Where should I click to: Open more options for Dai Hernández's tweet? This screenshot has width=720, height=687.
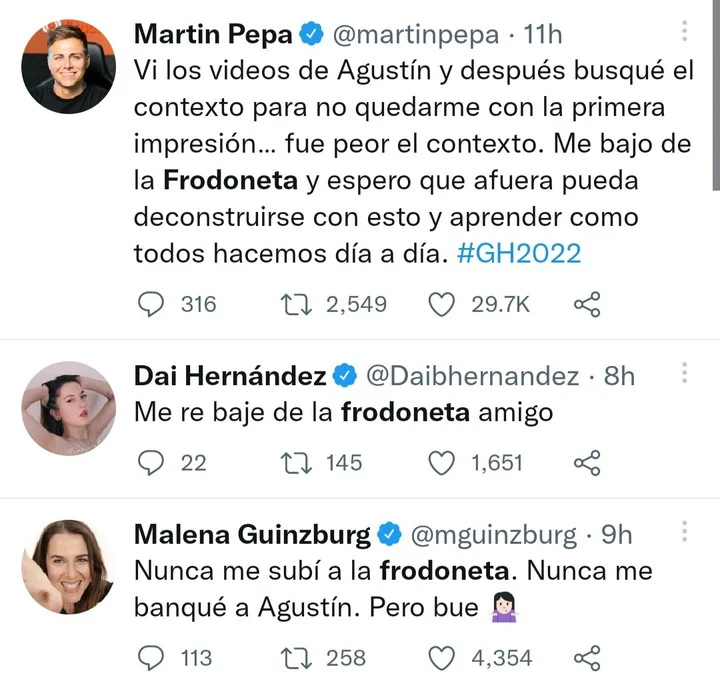click(685, 374)
